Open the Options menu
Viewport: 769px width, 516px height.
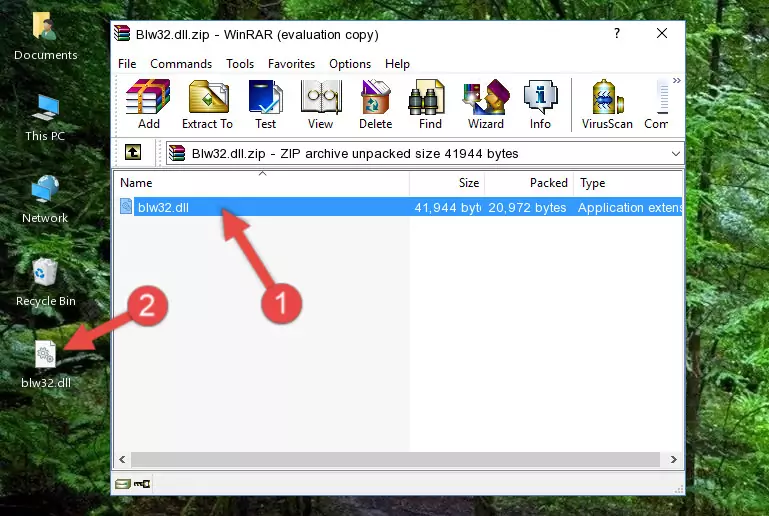coord(350,64)
